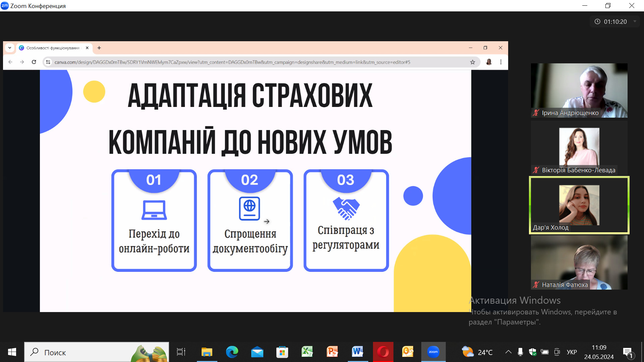Image resolution: width=644 pixels, height=362 pixels.
Task: Click the Canva URL address bar
Action: coord(232,62)
